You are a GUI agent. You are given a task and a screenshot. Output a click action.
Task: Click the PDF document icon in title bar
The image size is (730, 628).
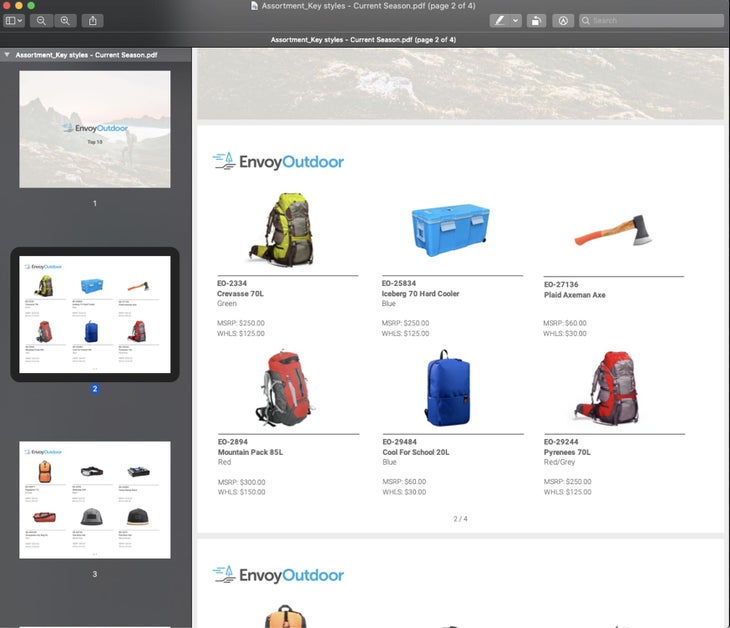pos(254,6)
